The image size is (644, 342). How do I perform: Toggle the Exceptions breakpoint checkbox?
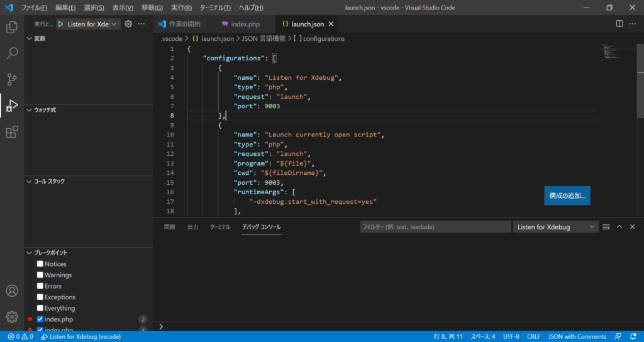(40, 297)
